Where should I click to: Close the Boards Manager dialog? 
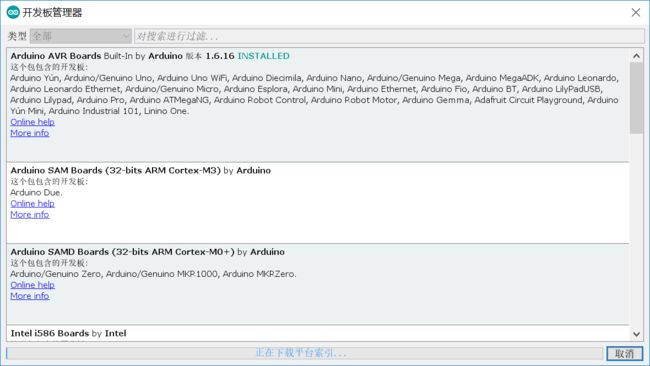[x=636, y=12]
